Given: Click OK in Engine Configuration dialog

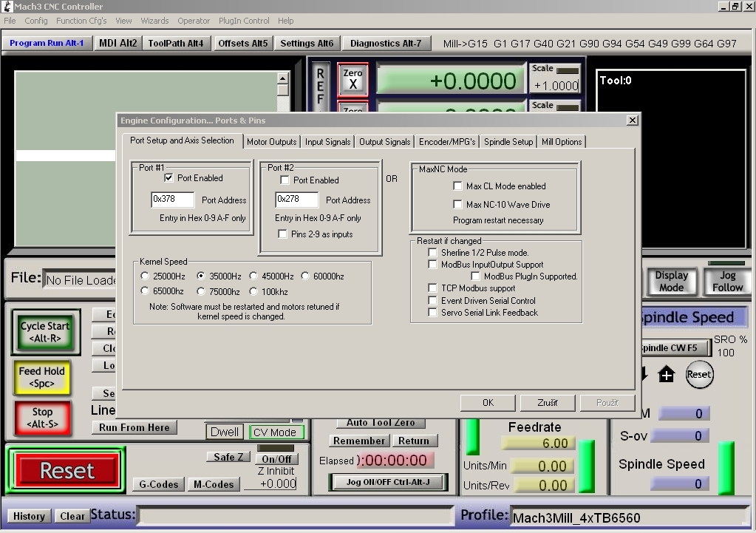Looking at the screenshot, I should click(x=488, y=403).
